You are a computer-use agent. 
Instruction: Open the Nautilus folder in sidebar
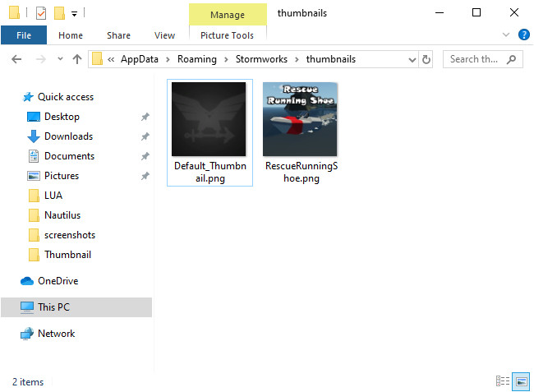62,215
